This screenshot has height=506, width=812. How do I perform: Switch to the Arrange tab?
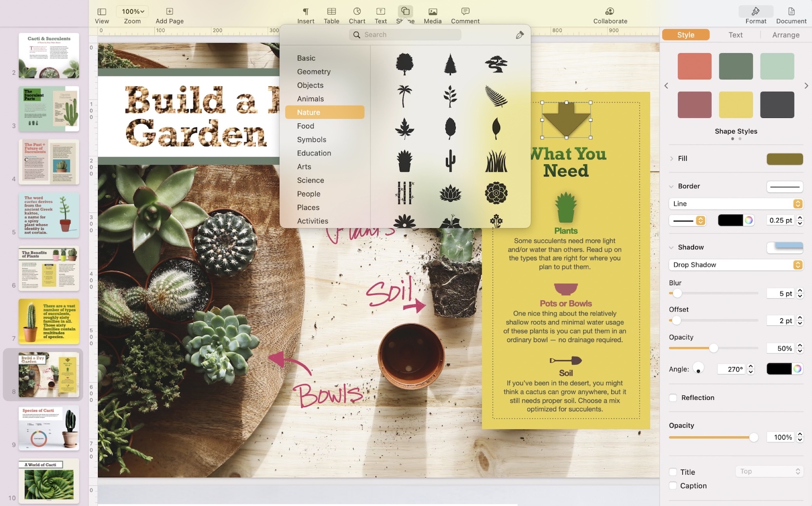point(785,35)
